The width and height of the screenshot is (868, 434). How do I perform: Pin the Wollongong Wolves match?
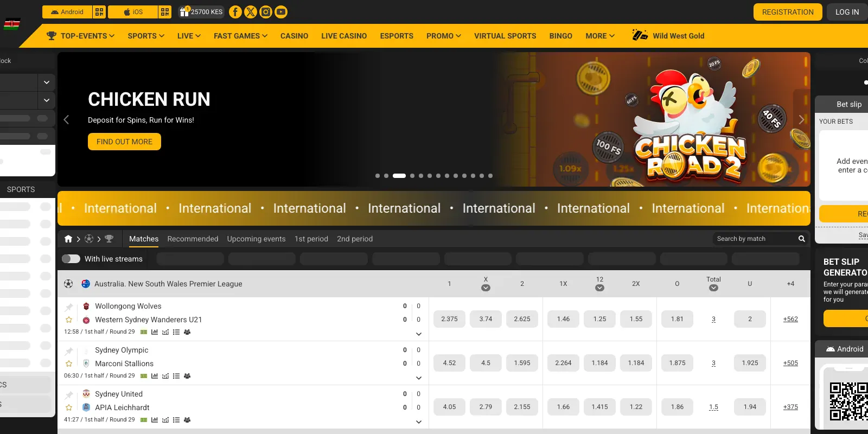69,307
